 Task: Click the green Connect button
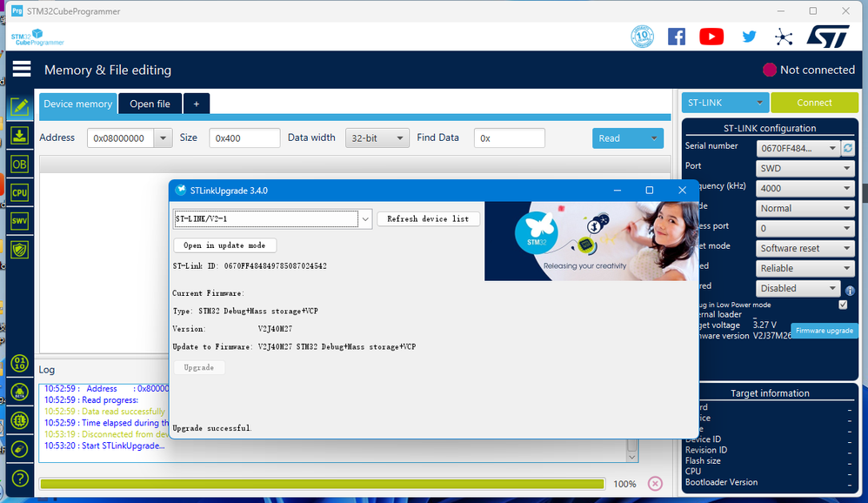(814, 103)
